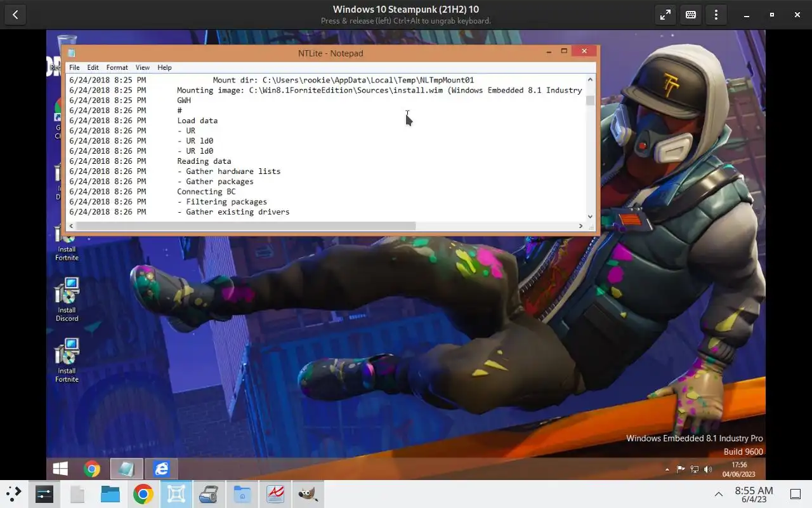Expand hidden icons in guest system tray
Image resolution: width=812 pixels, height=508 pixels.
pos(667,470)
